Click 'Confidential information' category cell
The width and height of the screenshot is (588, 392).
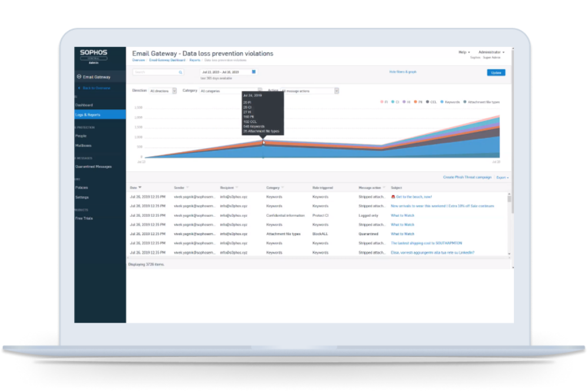click(285, 216)
